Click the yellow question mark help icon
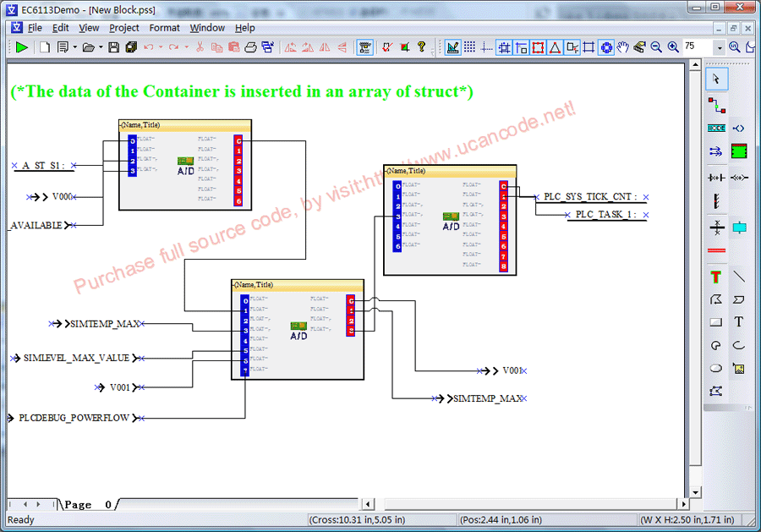761x532 pixels. pyautogui.click(x=421, y=47)
